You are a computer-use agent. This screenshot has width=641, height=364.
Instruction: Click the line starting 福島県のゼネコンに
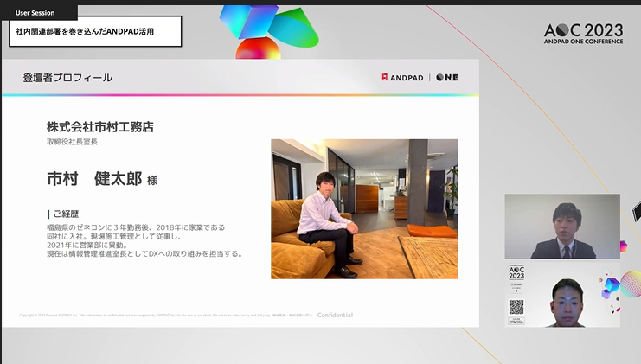136,227
